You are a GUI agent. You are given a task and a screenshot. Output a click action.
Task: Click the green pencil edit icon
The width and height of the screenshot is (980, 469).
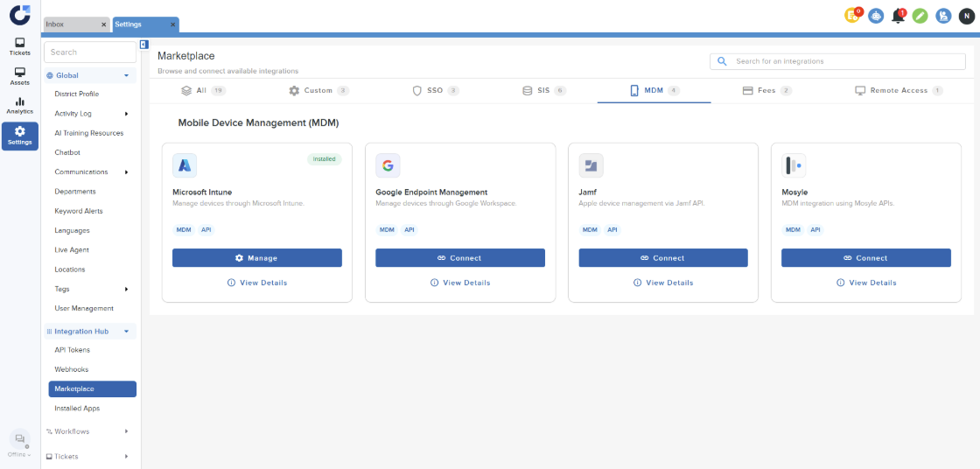pyautogui.click(x=920, y=16)
